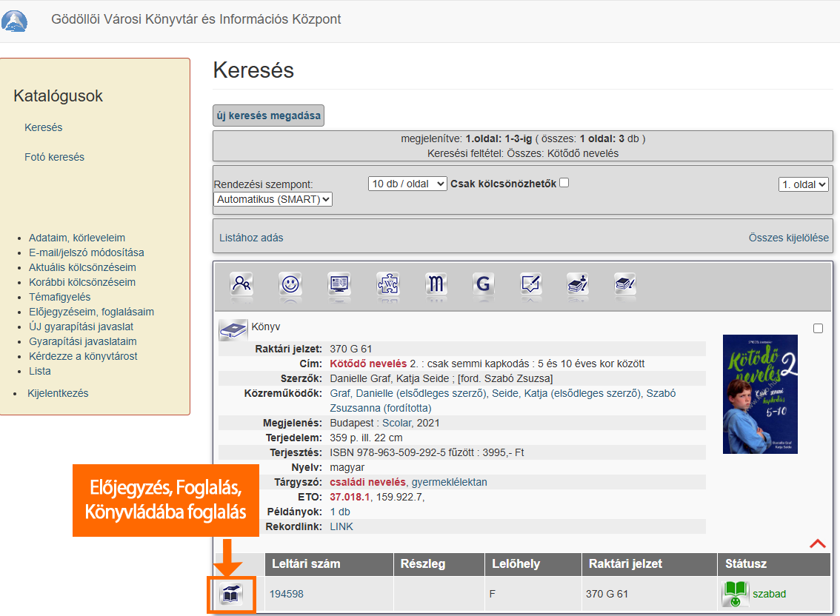Click the smiley face icon

click(x=290, y=284)
